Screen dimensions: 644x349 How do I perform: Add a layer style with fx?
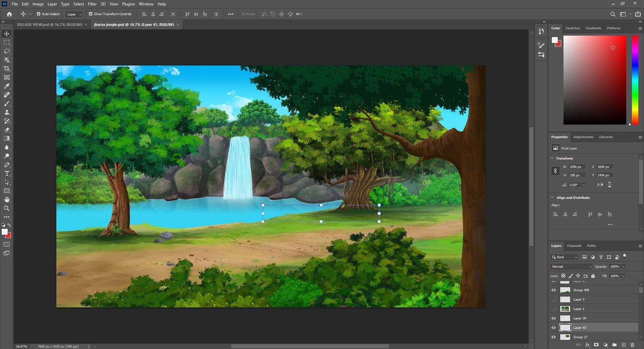pyautogui.click(x=588, y=345)
